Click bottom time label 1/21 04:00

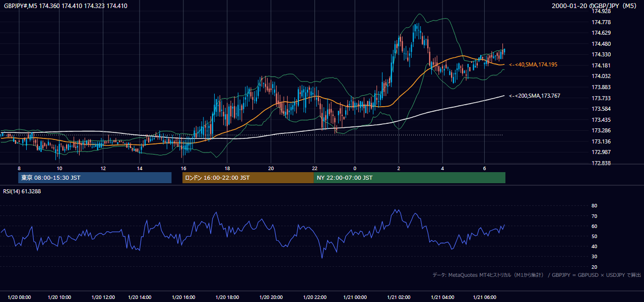[442, 297]
